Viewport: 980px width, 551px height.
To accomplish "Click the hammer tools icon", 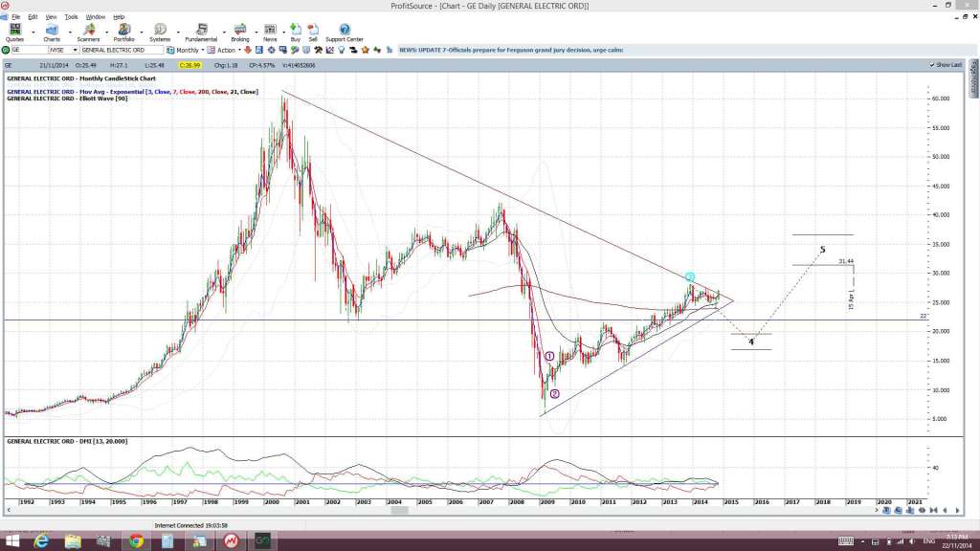I will click(x=318, y=50).
